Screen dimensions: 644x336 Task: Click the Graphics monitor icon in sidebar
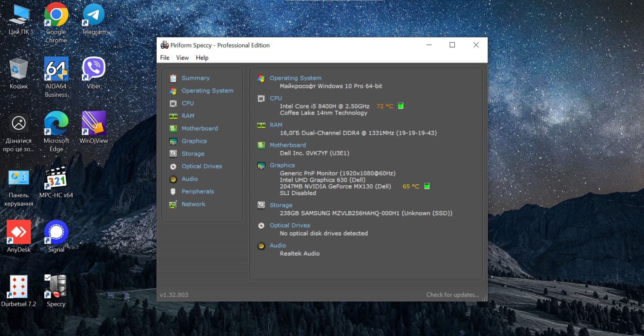tap(173, 141)
